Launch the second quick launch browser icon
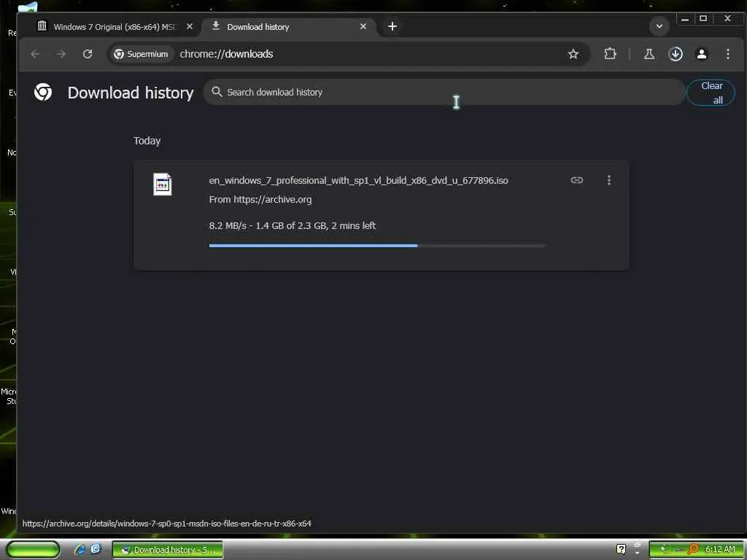Screen dimensions: 747x560 [x=96, y=550]
